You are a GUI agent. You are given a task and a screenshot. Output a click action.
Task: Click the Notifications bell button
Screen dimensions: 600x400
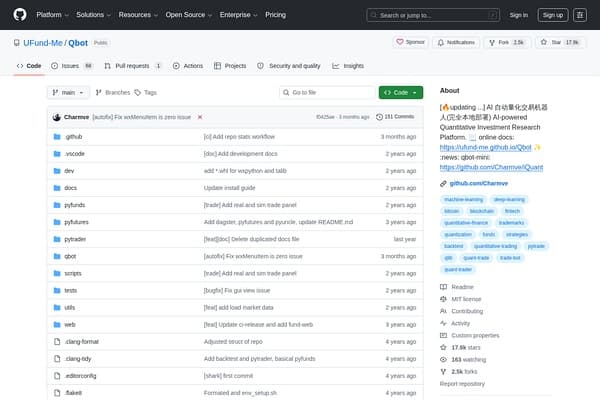tap(456, 42)
